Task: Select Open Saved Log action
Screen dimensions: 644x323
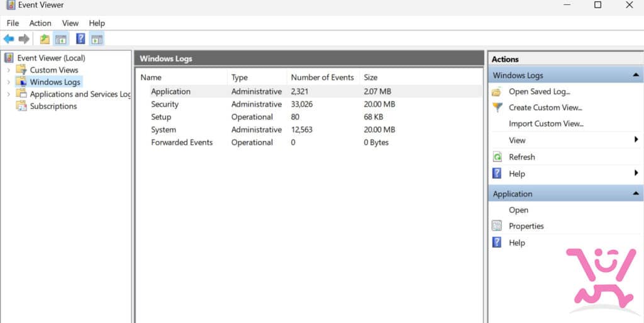Action: click(539, 92)
